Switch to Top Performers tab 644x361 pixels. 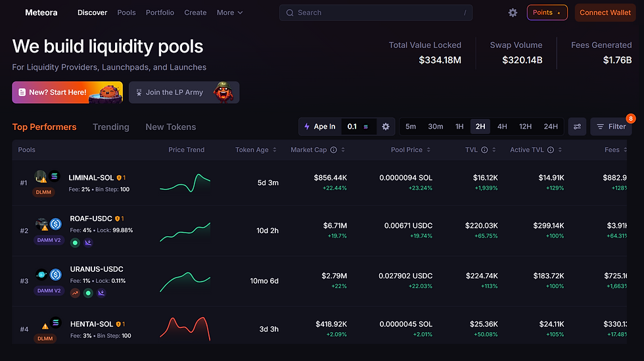[45, 127]
